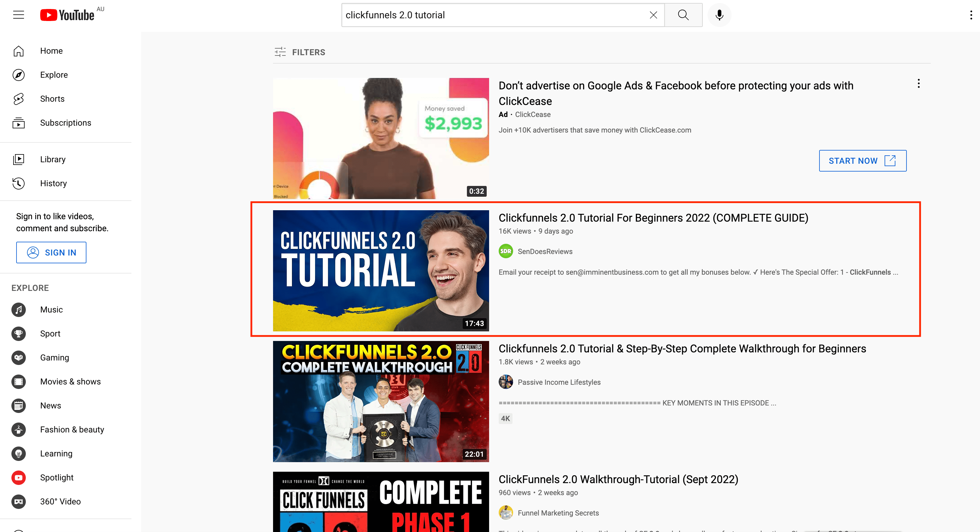The image size is (980, 532).
Task: Click the History clock icon
Action: click(x=18, y=183)
